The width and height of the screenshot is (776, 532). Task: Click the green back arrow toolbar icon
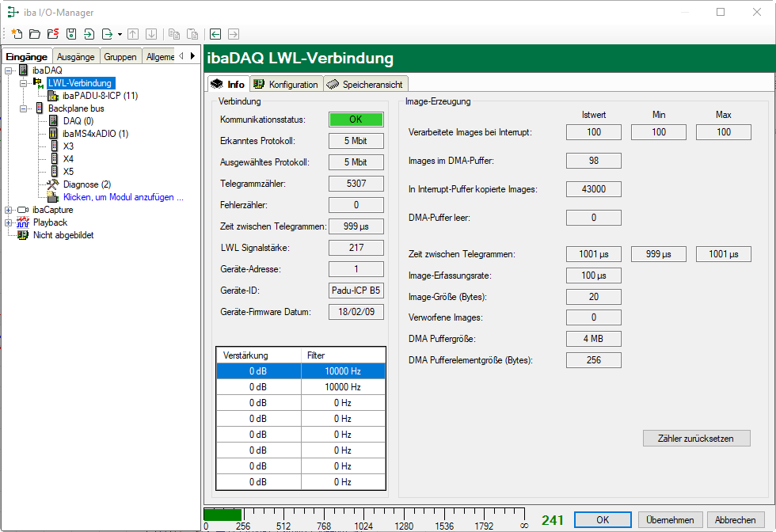tap(215, 34)
